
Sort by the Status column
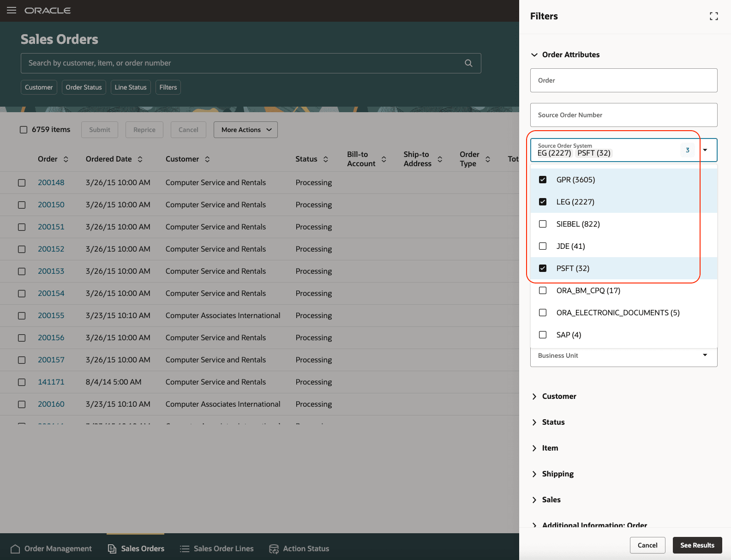326,159
